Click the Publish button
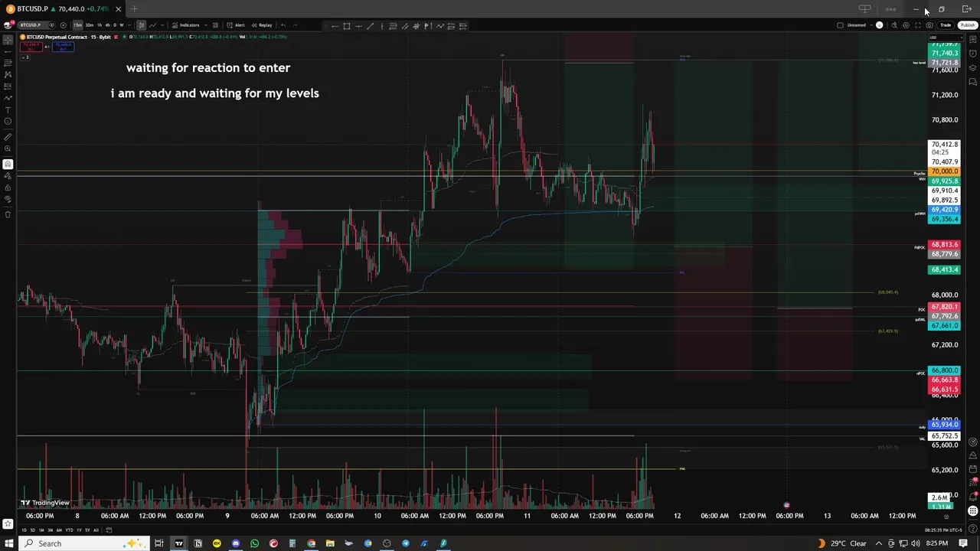This screenshot has width=980, height=551. pyautogui.click(x=968, y=25)
